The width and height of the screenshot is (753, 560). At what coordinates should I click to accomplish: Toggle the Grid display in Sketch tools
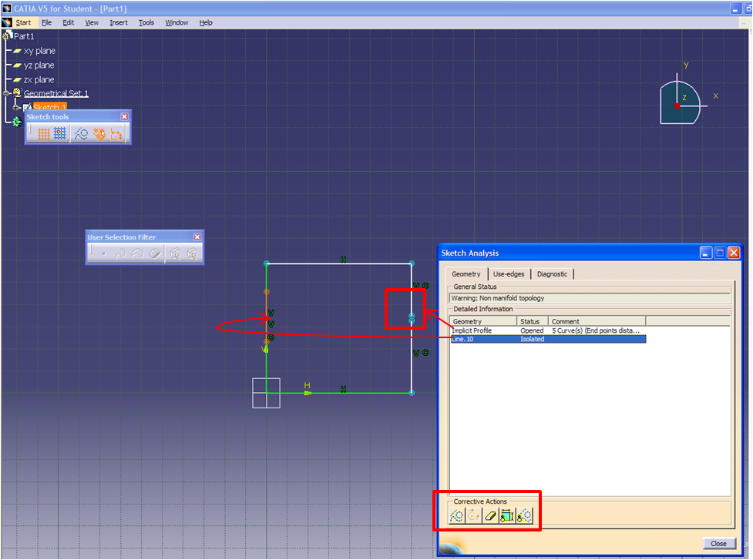click(44, 132)
